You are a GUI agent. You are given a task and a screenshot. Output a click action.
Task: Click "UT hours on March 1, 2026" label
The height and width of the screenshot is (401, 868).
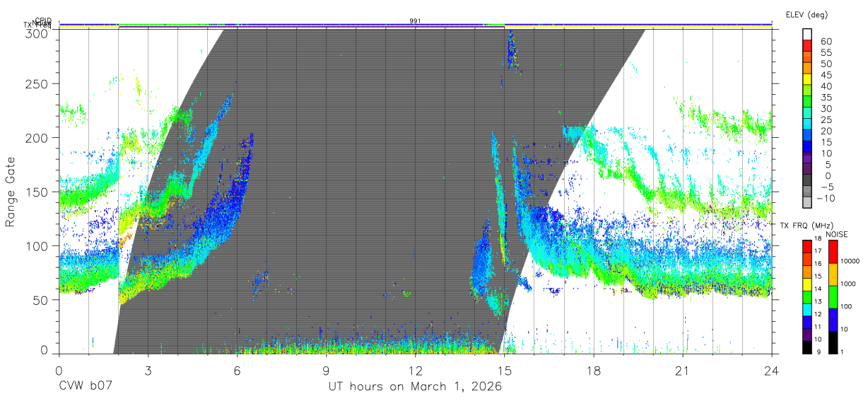(415, 387)
